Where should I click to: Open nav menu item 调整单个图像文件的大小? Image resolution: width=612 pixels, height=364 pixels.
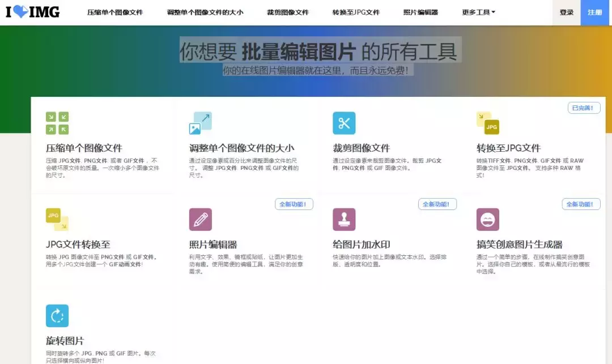click(205, 12)
